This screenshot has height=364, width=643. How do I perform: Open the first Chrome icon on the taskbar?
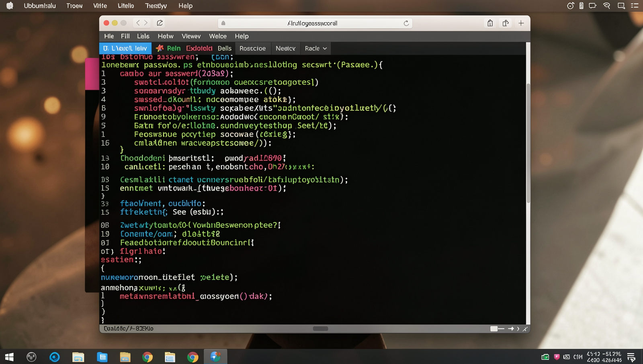coord(147,357)
